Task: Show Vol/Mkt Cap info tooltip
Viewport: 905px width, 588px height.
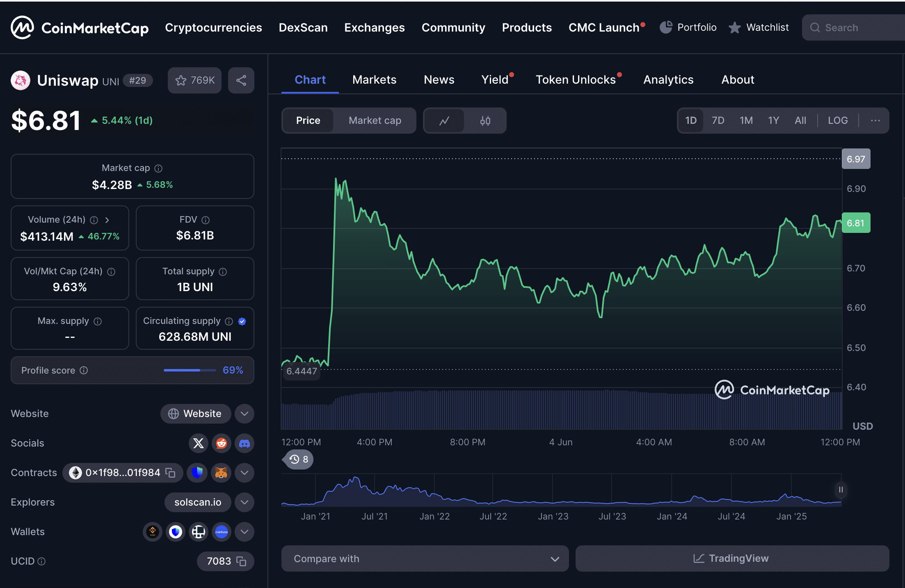Action: click(x=111, y=272)
